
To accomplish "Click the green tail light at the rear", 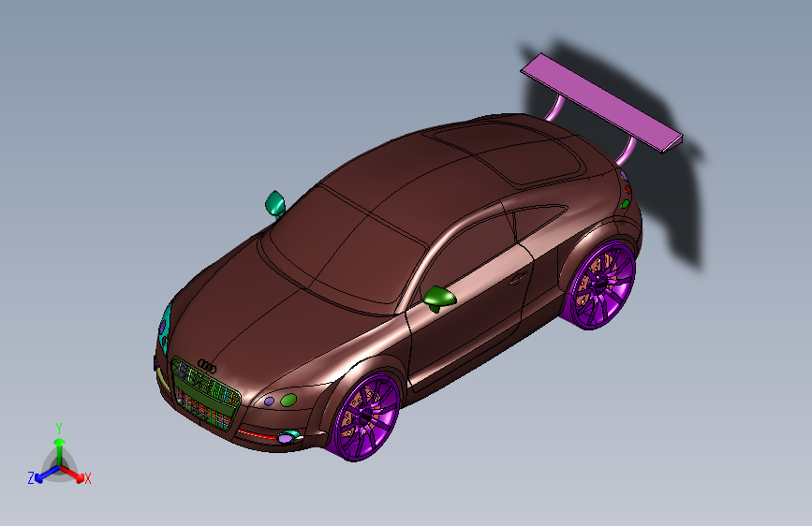I will point(625,204).
